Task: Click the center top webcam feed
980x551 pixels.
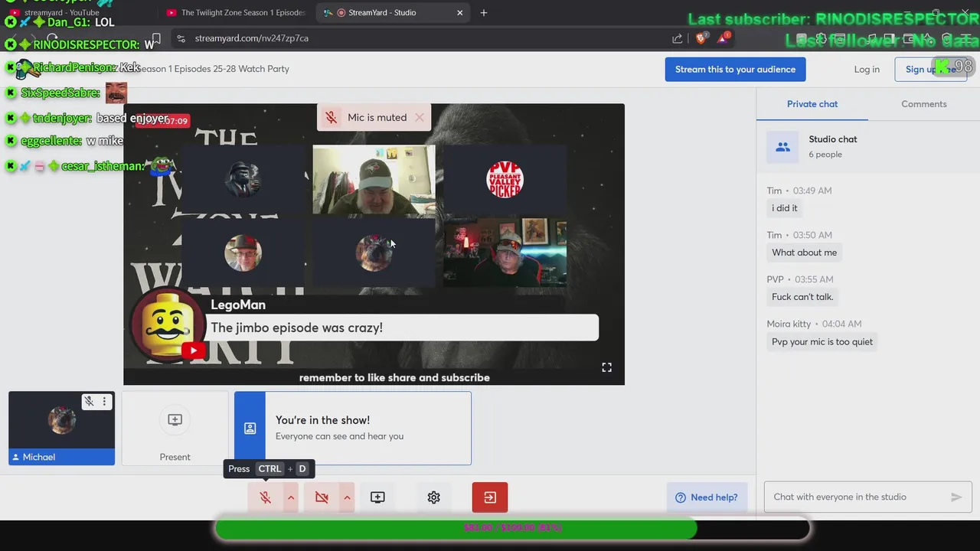Action: (374, 180)
